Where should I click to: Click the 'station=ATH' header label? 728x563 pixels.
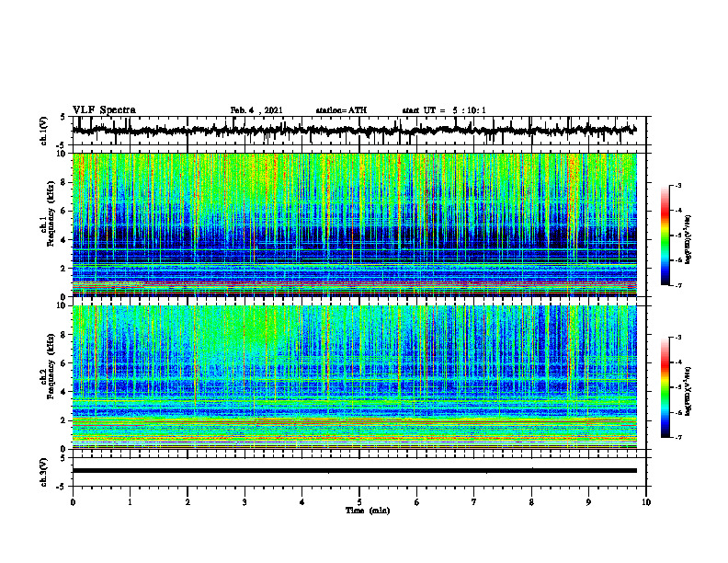(x=341, y=110)
